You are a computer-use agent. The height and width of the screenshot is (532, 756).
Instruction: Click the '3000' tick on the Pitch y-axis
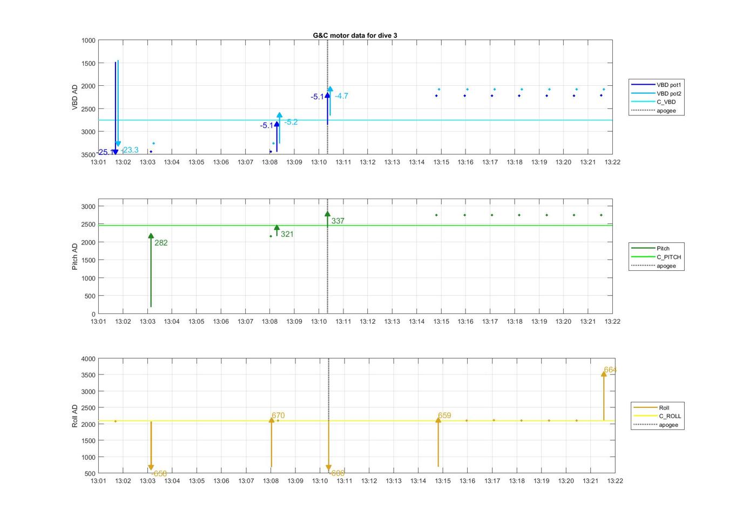tap(89, 207)
